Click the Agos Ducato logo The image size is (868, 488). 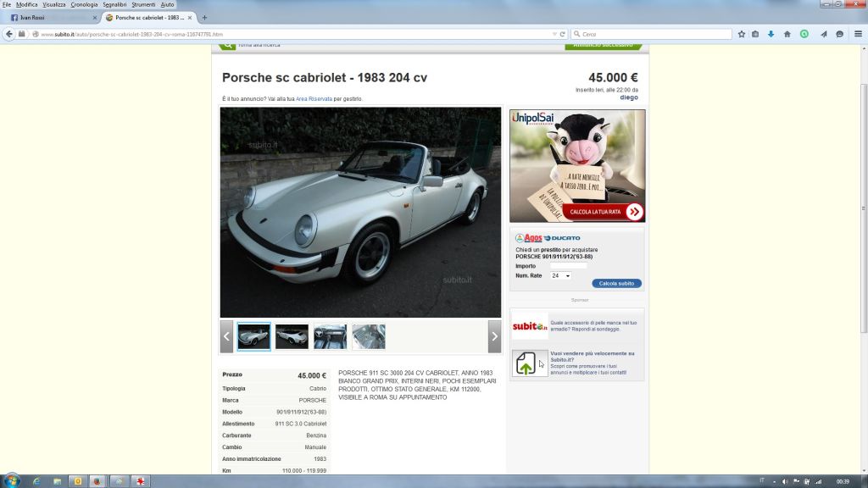(x=548, y=238)
